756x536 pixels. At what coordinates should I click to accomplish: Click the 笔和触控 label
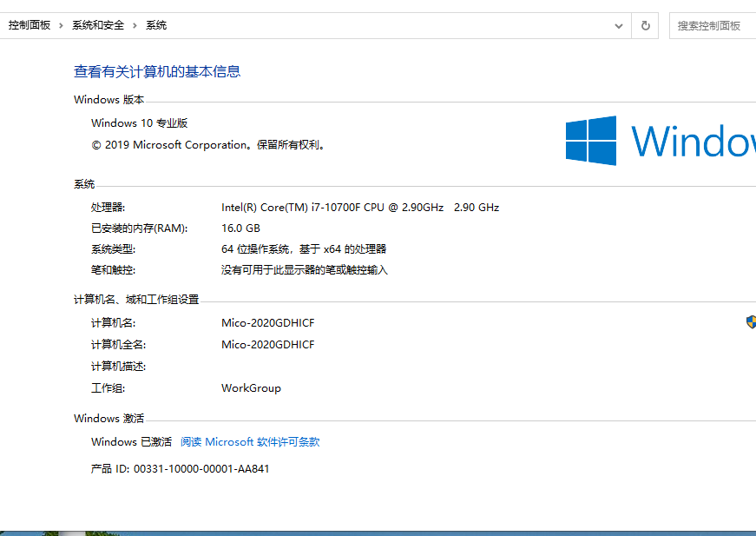pos(114,269)
